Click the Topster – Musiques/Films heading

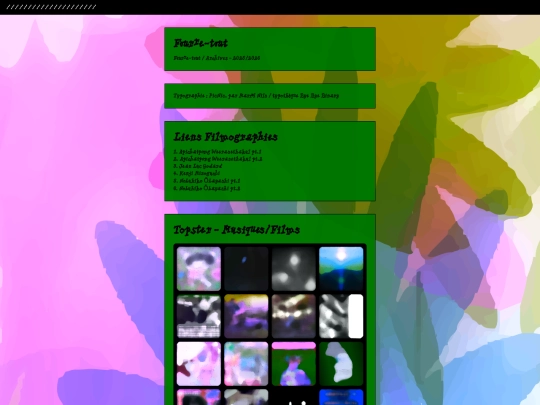(237, 230)
